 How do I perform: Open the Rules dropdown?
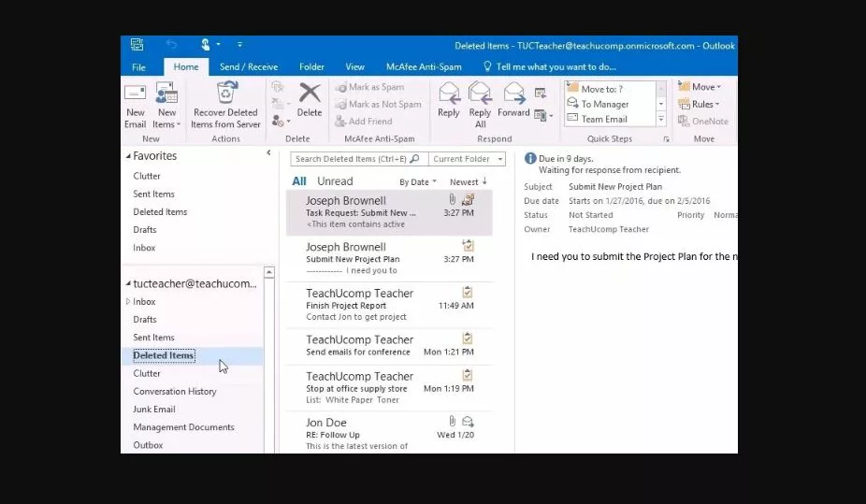coord(699,105)
